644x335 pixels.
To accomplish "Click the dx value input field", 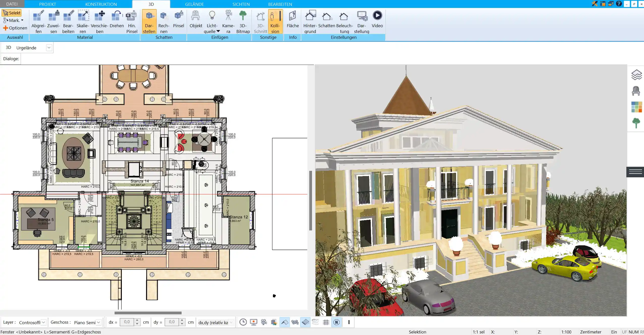I will (x=127, y=322).
